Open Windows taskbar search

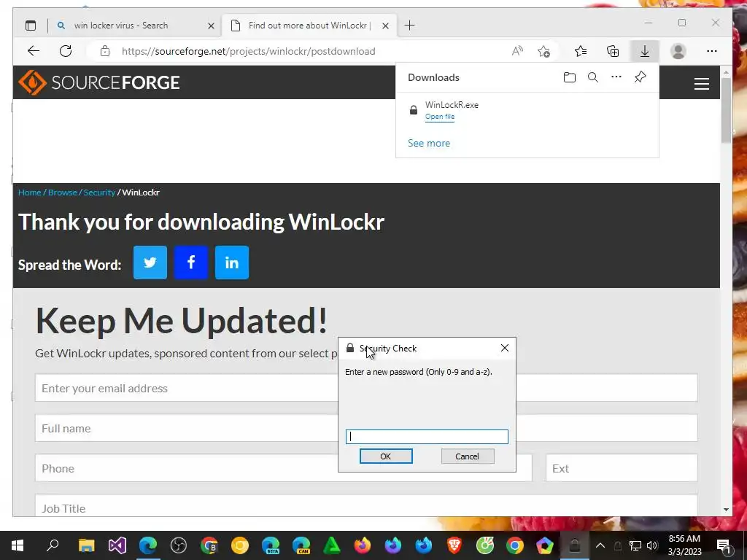pos(53,545)
